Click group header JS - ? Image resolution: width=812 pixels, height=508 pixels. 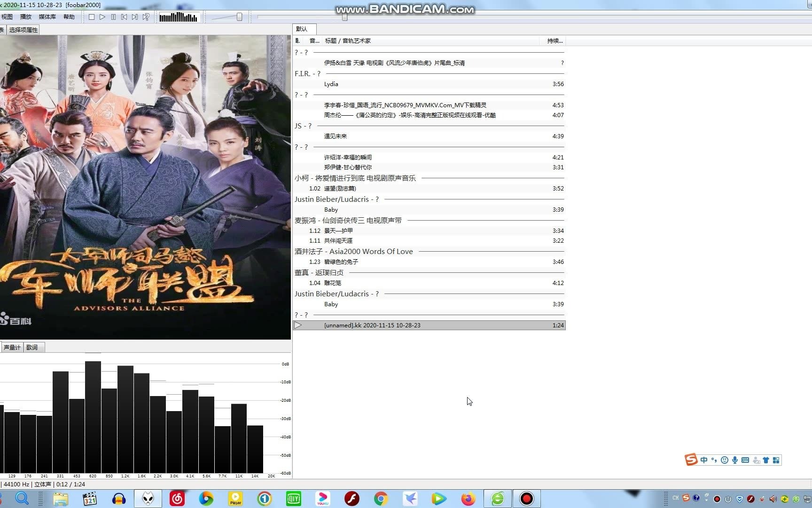pyautogui.click(x=429, y=126)
